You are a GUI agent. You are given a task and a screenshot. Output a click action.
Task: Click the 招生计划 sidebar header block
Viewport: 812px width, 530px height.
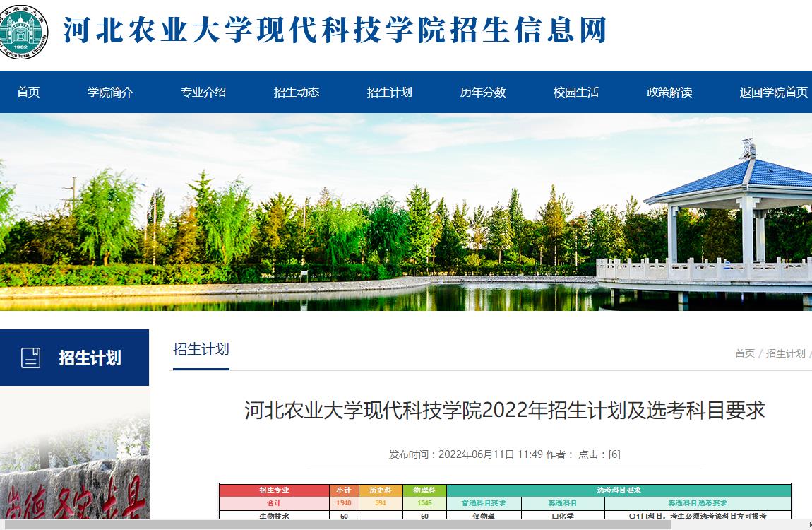tap(75, 358)
